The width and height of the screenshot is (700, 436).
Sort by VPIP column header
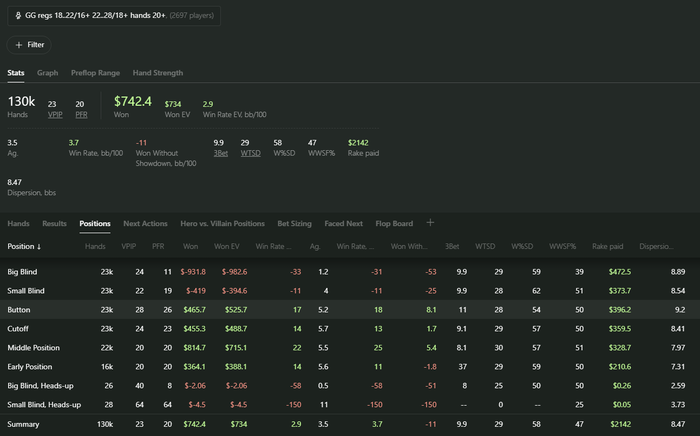point(129,246)
